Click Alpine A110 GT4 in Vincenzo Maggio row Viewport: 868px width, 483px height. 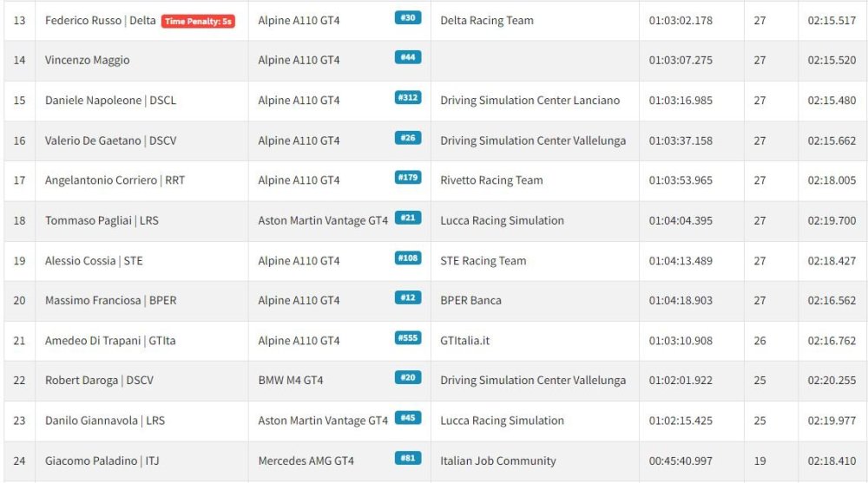[x=299, y=61]
